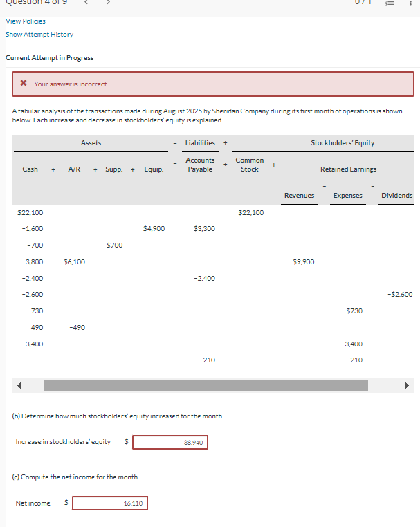
Task: Click the Equip. column header
Action: click(x=154, y=169)
